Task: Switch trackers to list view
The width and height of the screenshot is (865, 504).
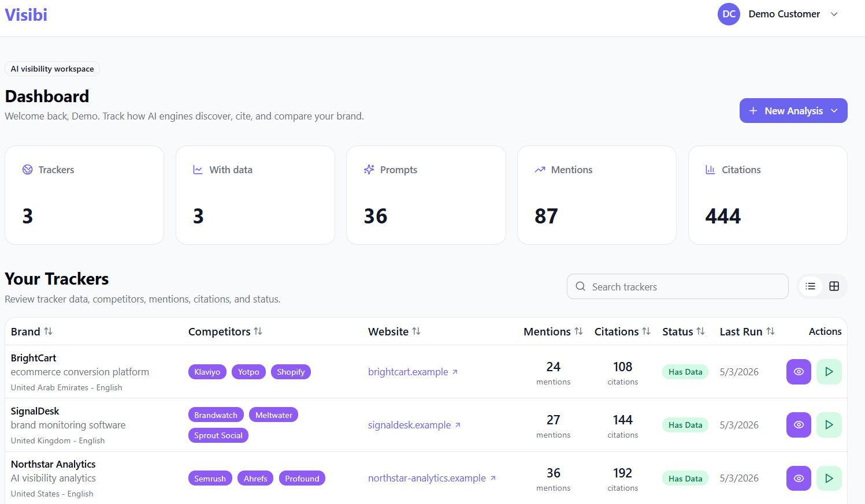Action: [x=811, y=286]
